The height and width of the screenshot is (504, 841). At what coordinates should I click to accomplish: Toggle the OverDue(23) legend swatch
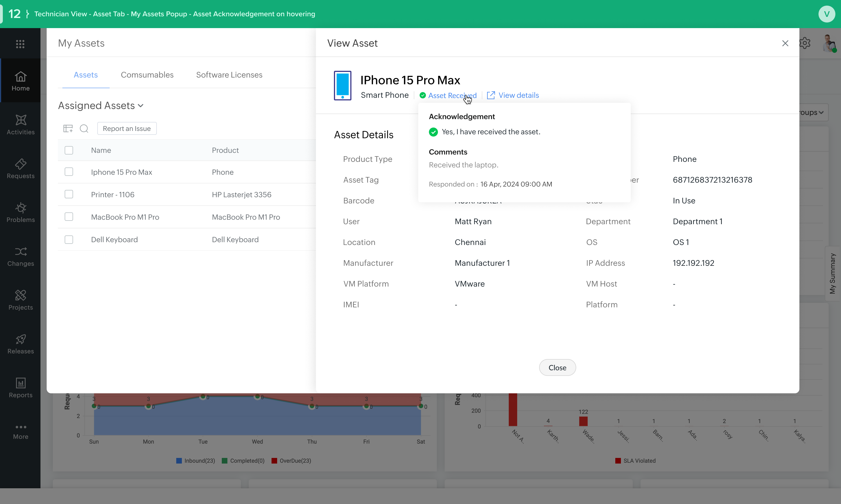[x=274, y=460]
